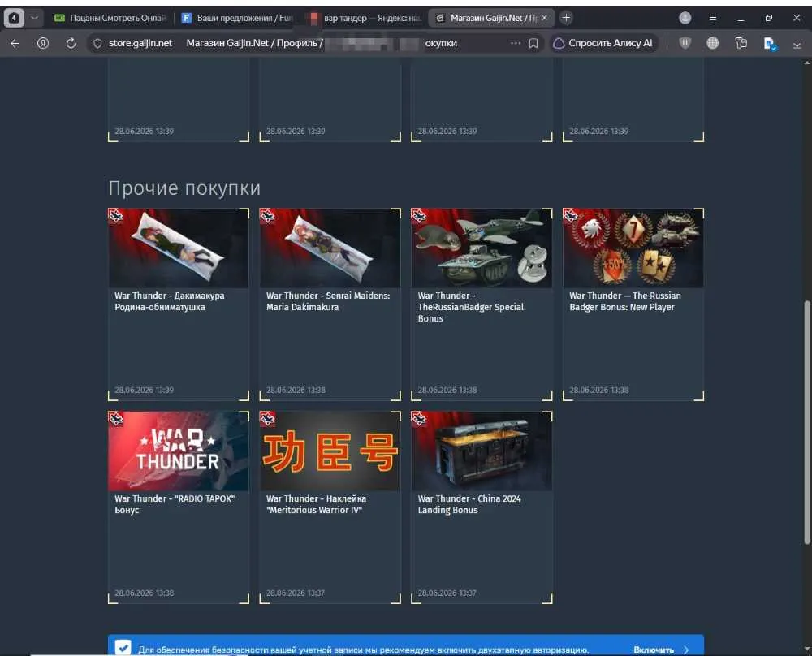812x656 pixels.
Task: Open the extension icon beside the globe
Action: coord(741,44)
